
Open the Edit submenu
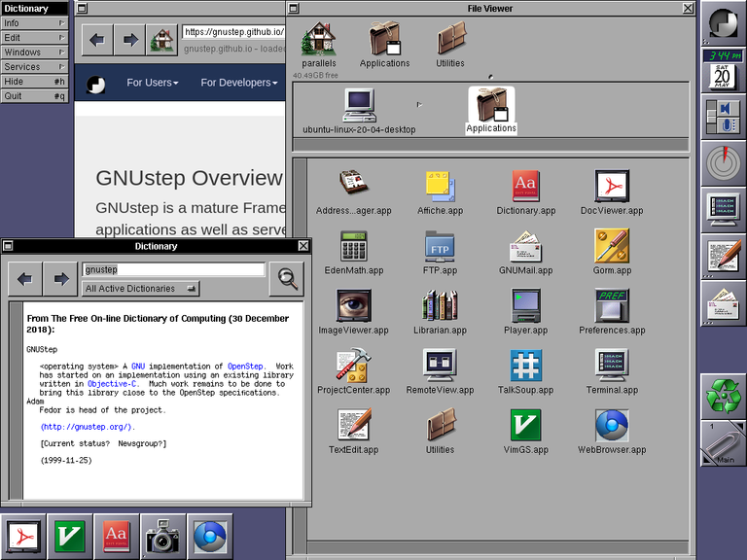coord(34,38)
